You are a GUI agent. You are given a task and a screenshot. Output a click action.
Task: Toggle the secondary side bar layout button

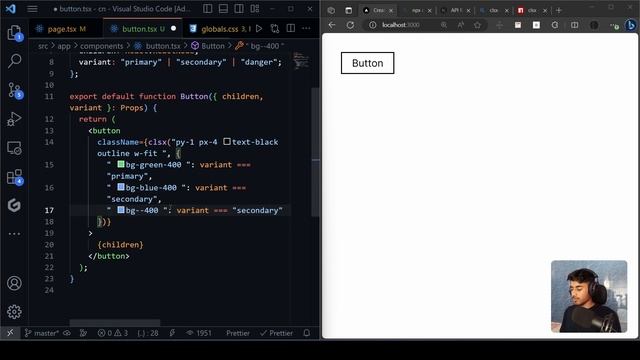point(239,9)
